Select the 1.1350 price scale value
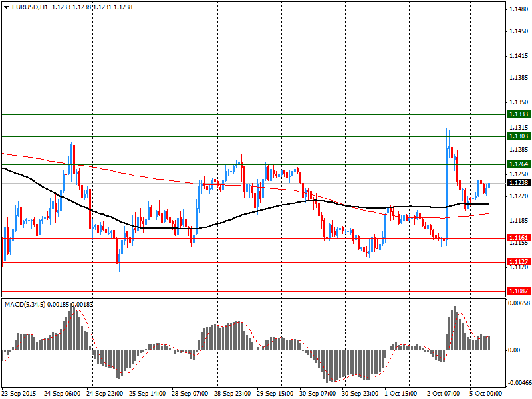 coord(519,102)
